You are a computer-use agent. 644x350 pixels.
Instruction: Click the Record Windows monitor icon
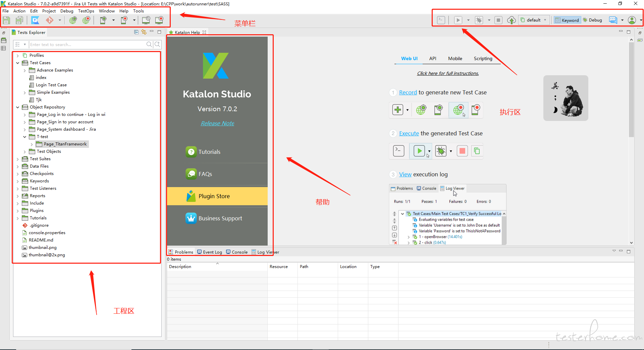pyautogui.click(x=159, y=20)
